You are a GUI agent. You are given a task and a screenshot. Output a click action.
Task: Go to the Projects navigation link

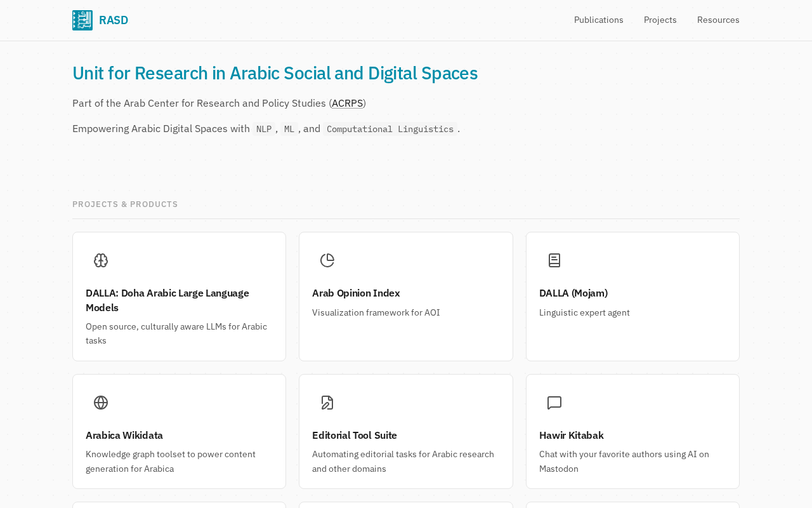pyautogui.click(x=660, y=20)
